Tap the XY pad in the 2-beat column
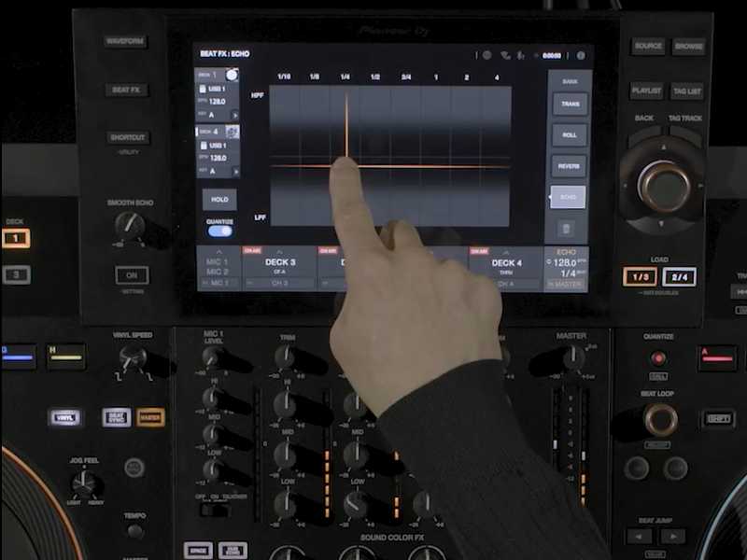Screen dimensions: 747x560 tap(466, 156)
